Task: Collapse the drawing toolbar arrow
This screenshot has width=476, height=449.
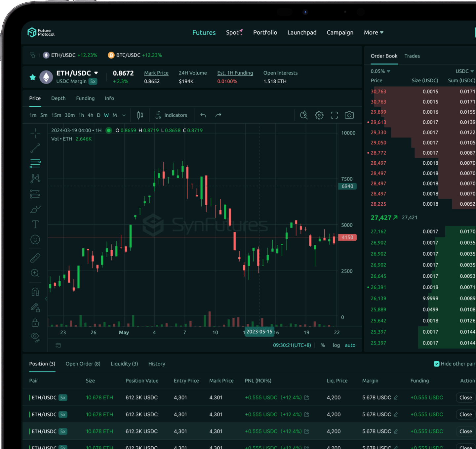Action: coord(46,299)
